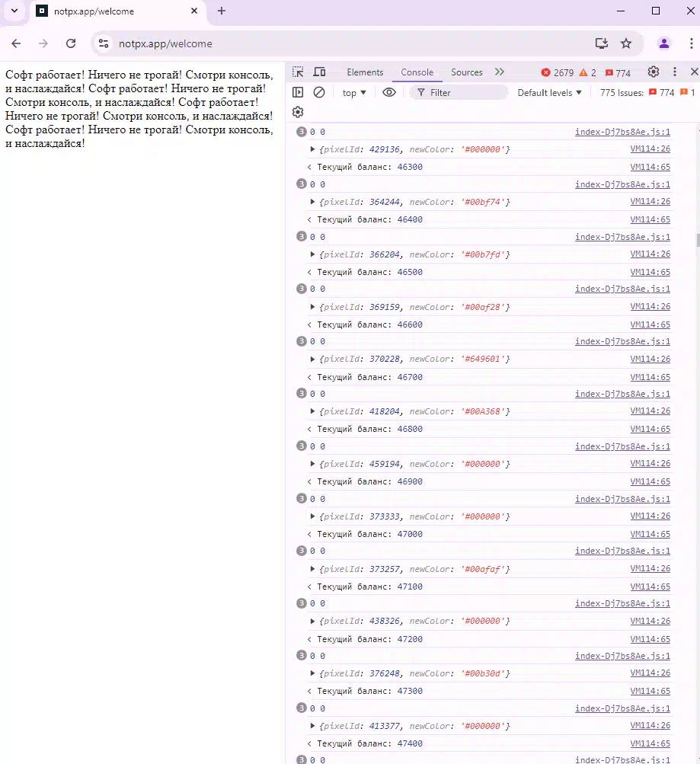Open a new browser tab

(222, 11)
